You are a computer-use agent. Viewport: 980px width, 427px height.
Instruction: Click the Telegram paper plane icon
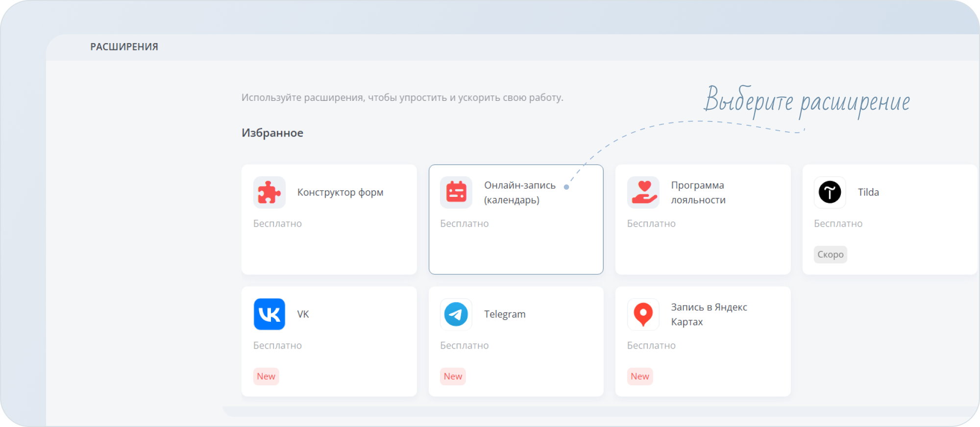click(x=456, y=314)
